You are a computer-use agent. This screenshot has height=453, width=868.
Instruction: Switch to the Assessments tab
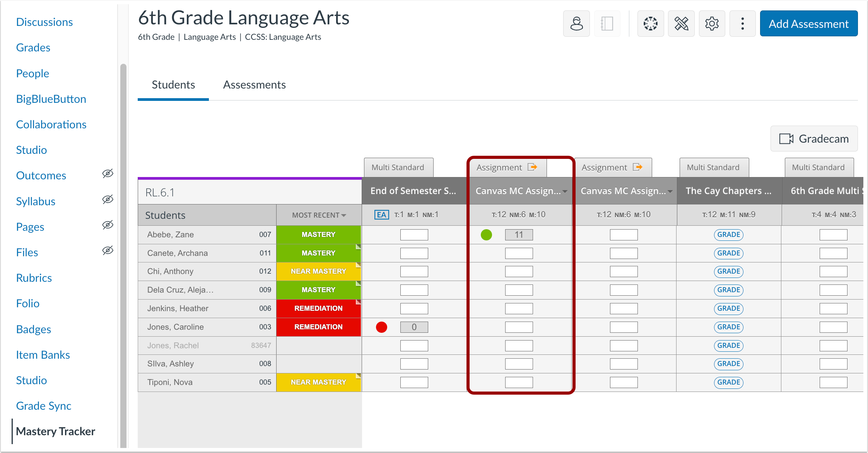(x=254, y=85)
